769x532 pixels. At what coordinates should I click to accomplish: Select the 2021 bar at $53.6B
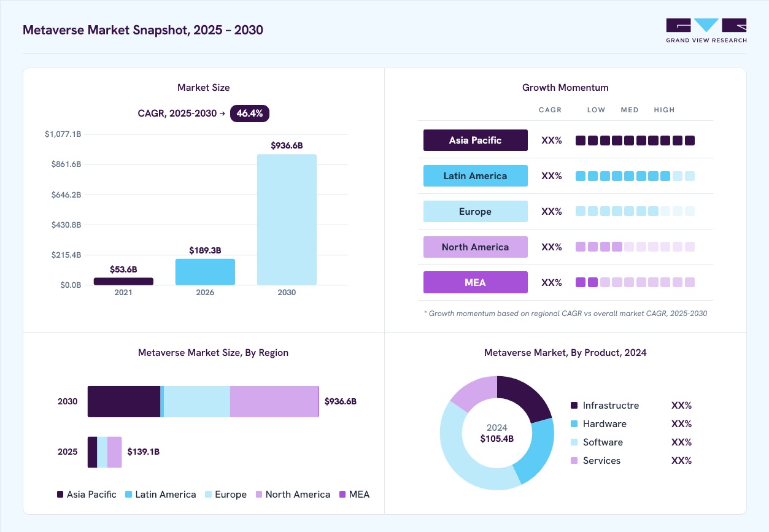123,281
